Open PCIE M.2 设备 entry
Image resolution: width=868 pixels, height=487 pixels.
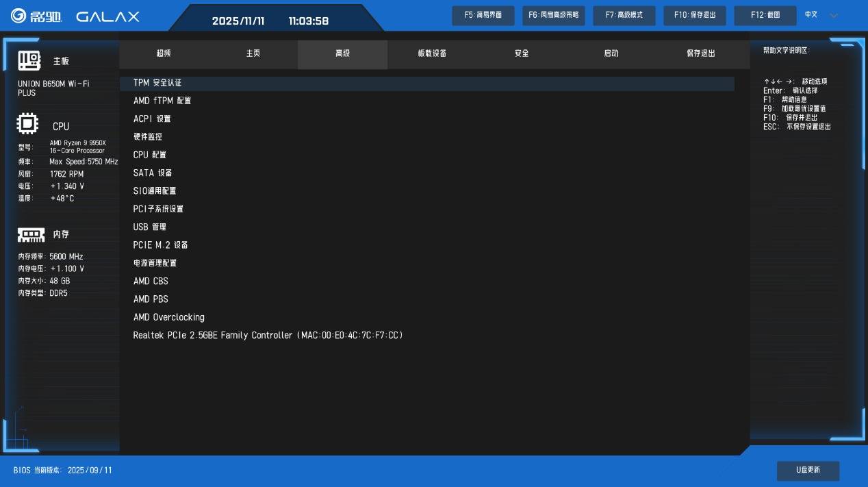tap(161, 245)
